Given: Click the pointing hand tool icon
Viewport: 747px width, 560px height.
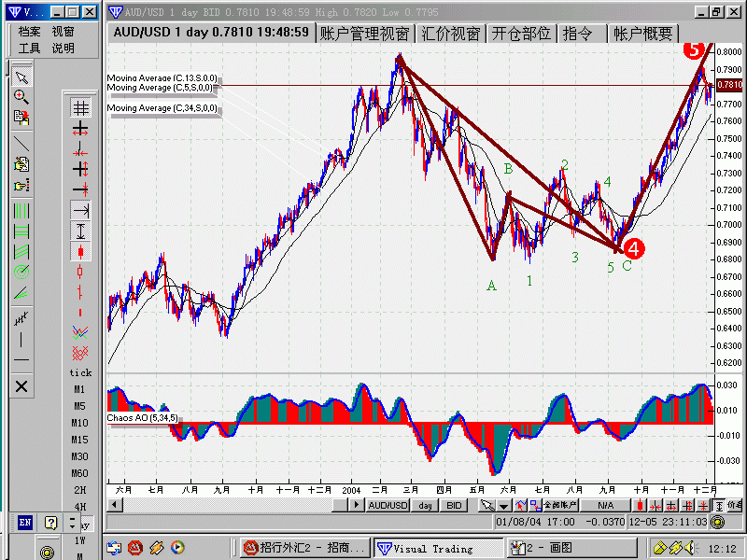Looking at the screenshot, I should [x=21, y=185].
